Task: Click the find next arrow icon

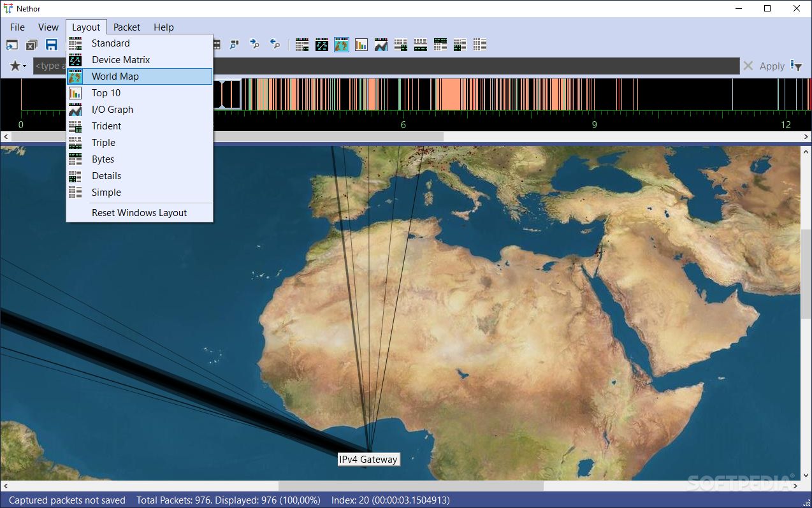Action: 254,45
